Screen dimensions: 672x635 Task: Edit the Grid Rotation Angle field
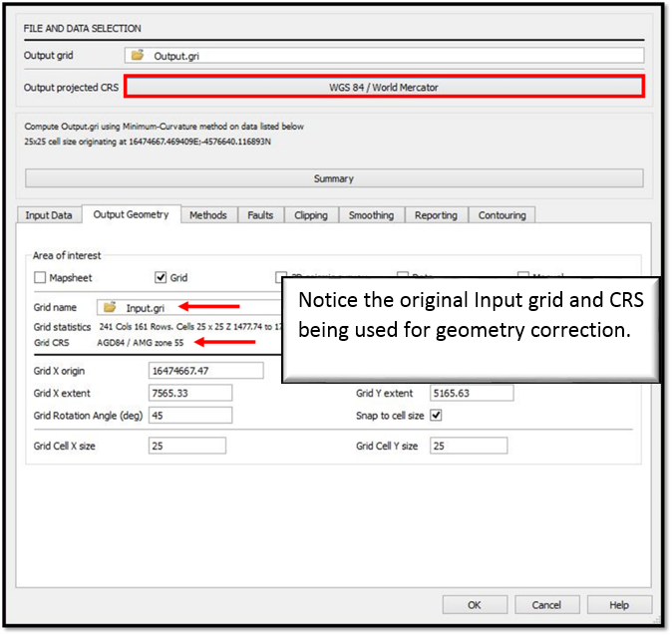coord(189,416)
